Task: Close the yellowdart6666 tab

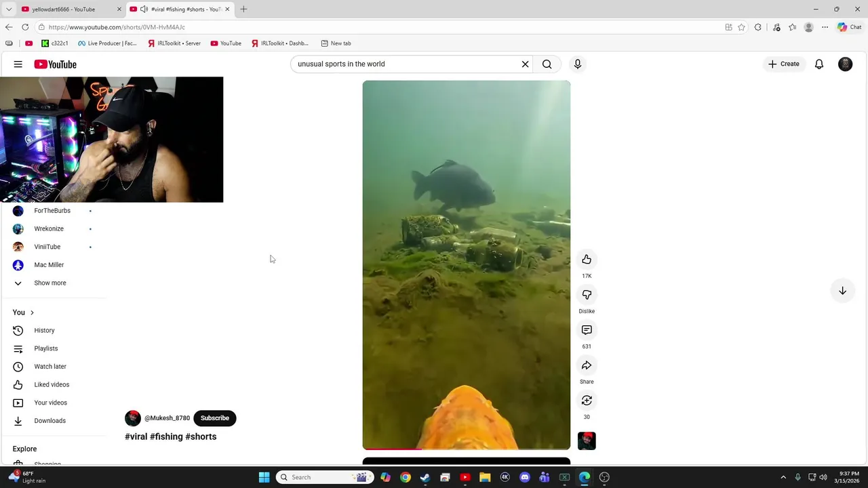Action: [x=119, y=9]
